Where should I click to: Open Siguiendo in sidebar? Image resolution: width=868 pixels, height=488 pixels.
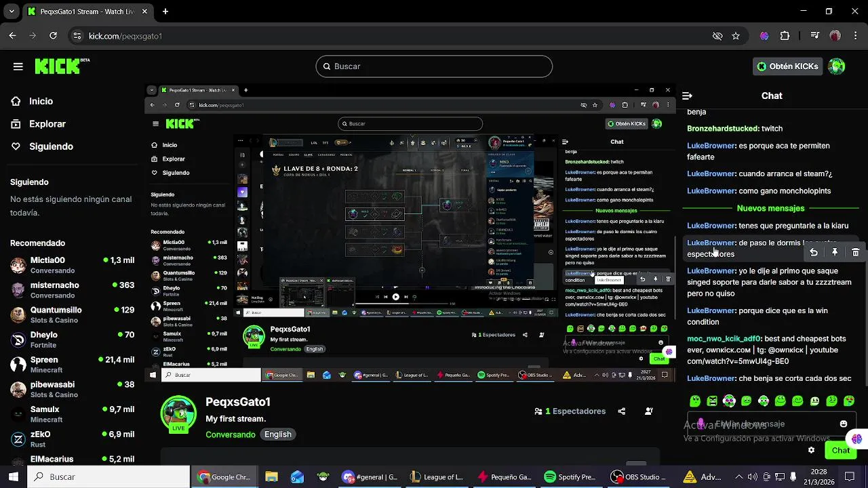point(51,146)
